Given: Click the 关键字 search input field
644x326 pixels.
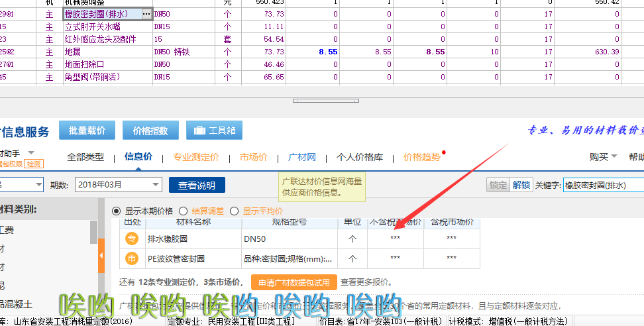Looking at the screenshot, I should pos(604,185).
